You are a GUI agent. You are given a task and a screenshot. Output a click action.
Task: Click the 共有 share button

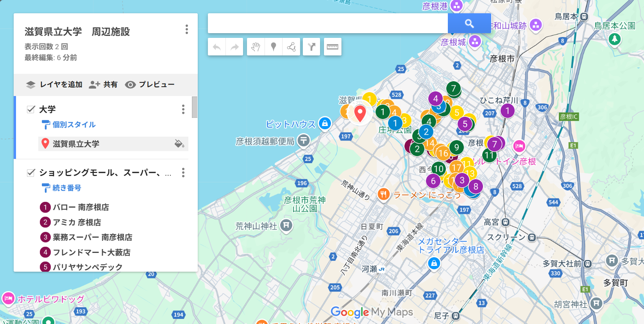[x=103, y=85]
